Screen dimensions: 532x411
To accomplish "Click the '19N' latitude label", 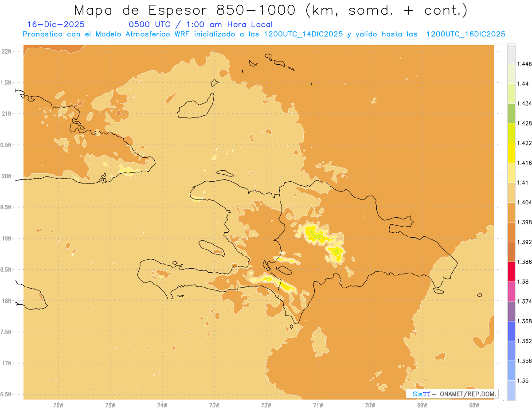I will pos(8,238).
